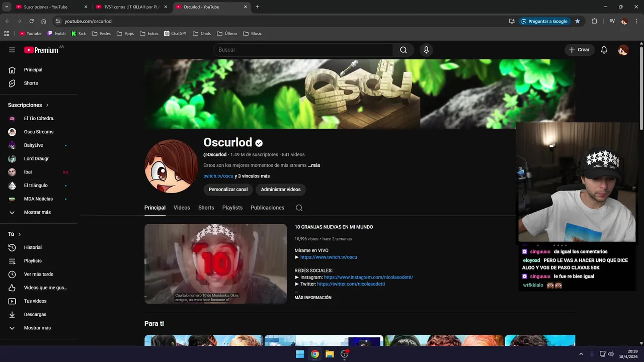Switch to the Shorts channel tab

pos(206,208)
